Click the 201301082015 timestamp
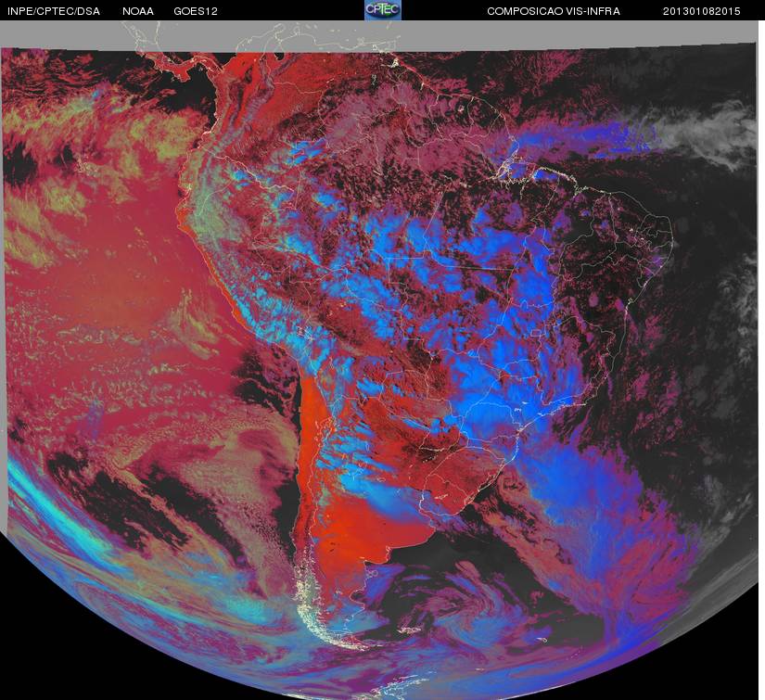 tap(701, 11)
